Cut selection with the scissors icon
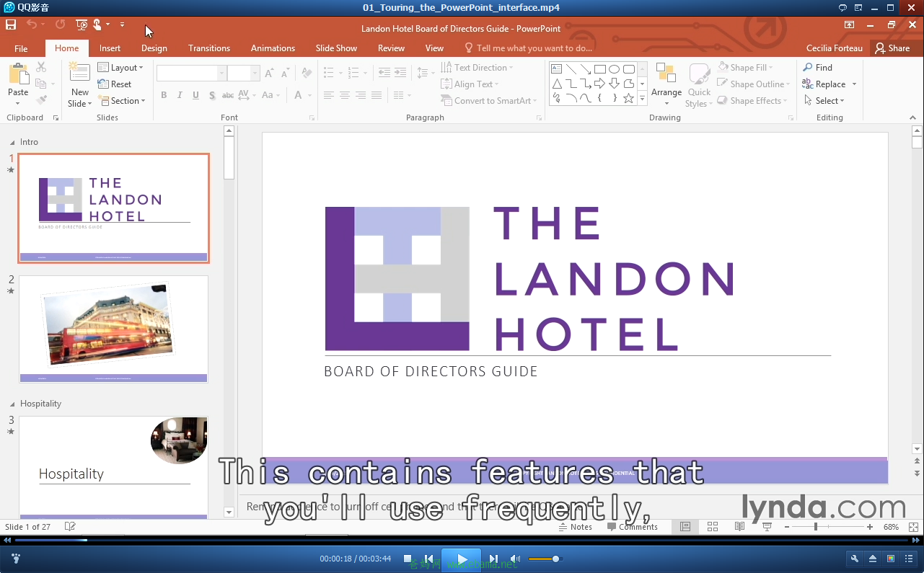924x573 pixels. 41,67
